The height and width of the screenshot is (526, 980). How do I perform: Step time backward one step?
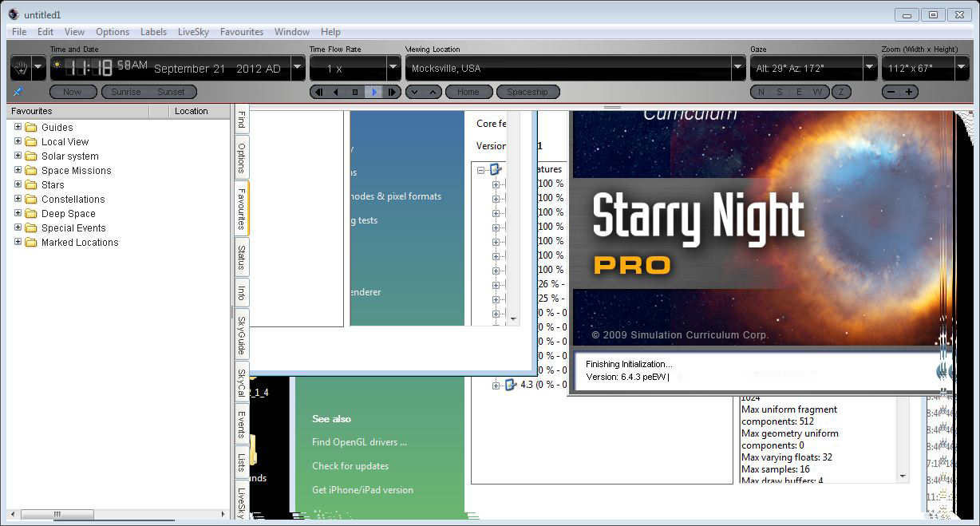pos(319,92)
